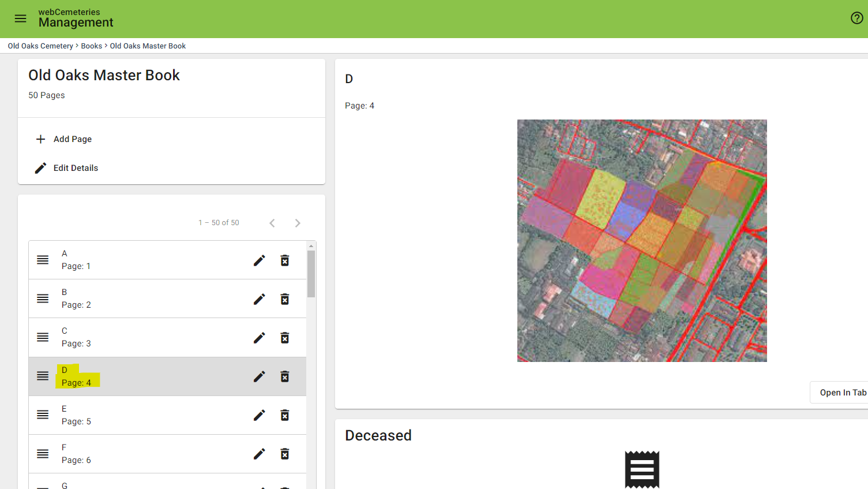Select page A in the list
The image size is (868, 489).
(167, 260)
